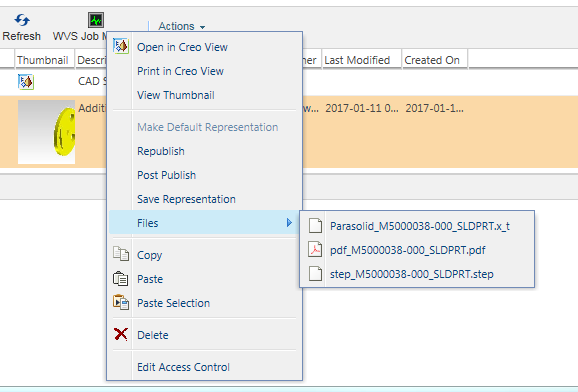Click the Refresh toolbar icon
Screen dimensions: 578x392
[x=22, y=20]
